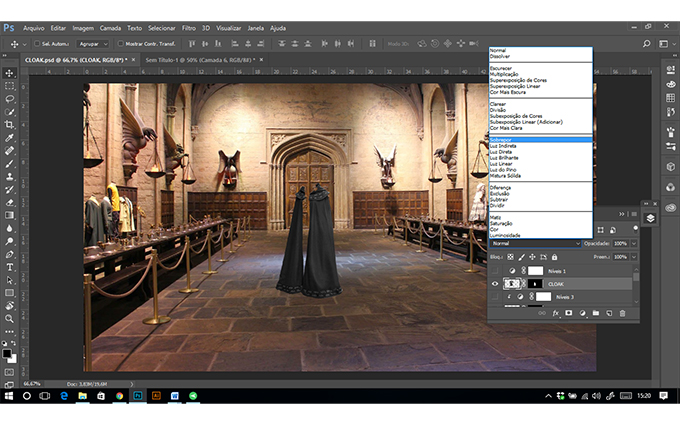Open the Search icon in options bar
The image size is (680, 425).
[x=647, y=44]
